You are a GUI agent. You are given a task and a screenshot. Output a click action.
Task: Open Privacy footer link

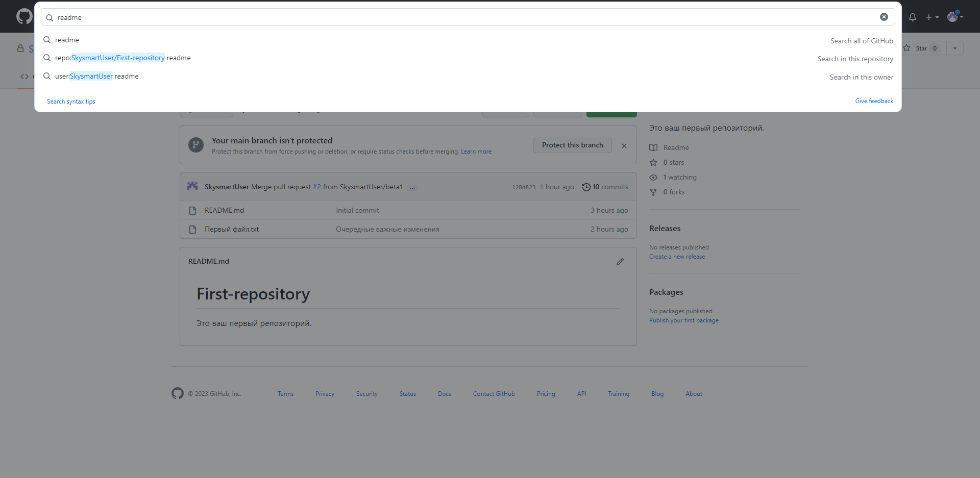click(x=325, y=394)
